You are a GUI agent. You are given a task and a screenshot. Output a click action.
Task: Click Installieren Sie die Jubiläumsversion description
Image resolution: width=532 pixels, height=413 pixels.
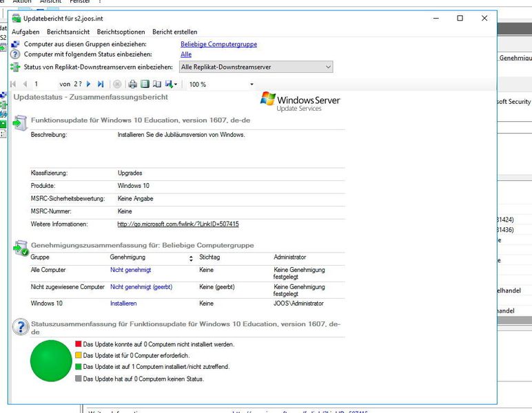pos(181,135)
